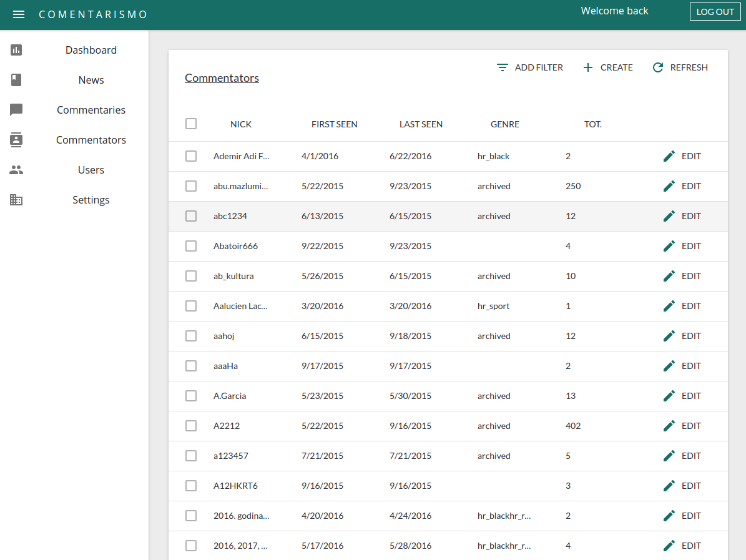Click the Tot. column header
This screenshot has width=746, height=560.
[592, 124]
